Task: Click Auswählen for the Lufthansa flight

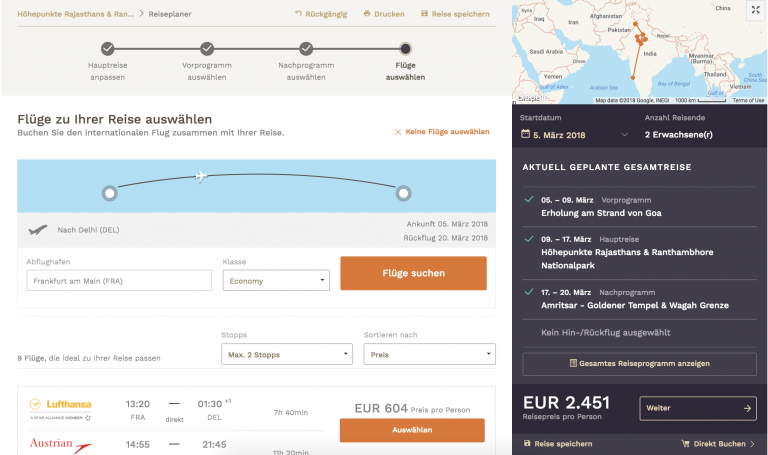Action: coord(412,430)
